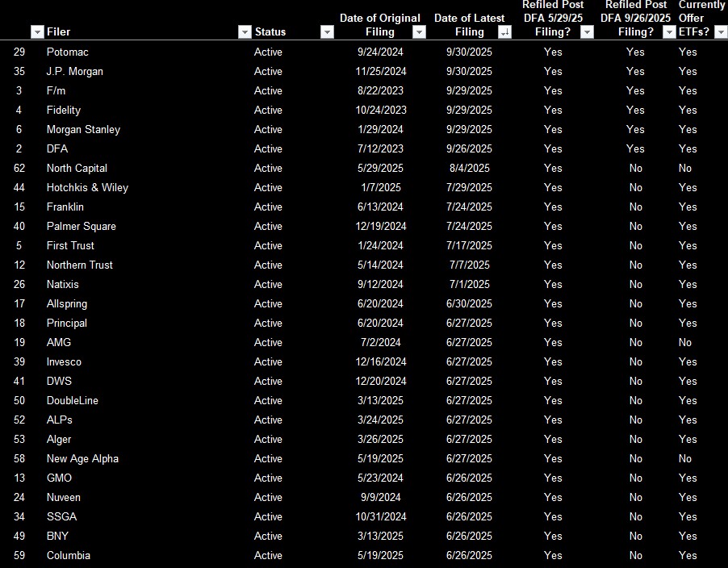728x568 pixels.
Task: Select the Nuveen filer cell
Action: [63, 497]
